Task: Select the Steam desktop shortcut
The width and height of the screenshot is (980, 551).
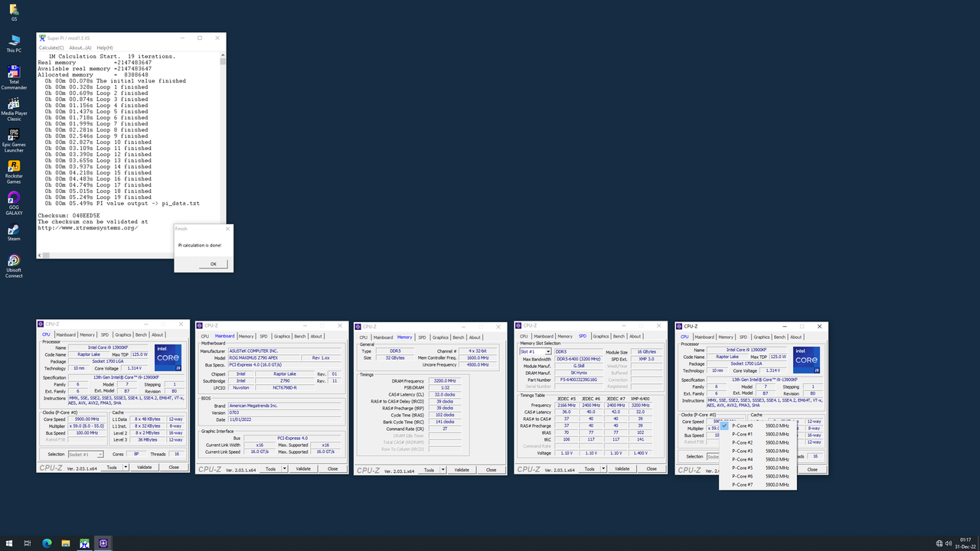Action: pyautogui.click(x=14, y=233)
